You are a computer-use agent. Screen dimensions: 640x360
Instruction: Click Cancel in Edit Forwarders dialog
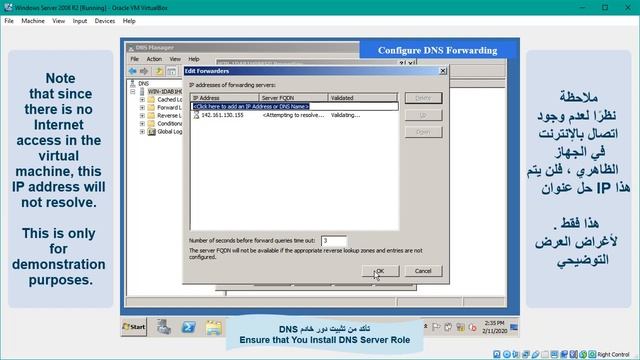tap(423, 271)
